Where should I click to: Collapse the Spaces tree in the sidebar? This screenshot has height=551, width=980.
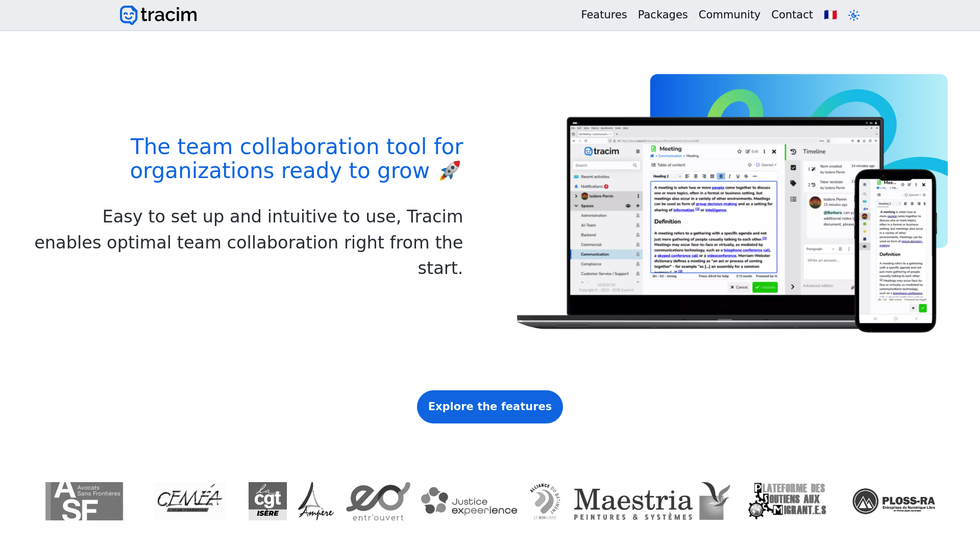coord(576,206)
